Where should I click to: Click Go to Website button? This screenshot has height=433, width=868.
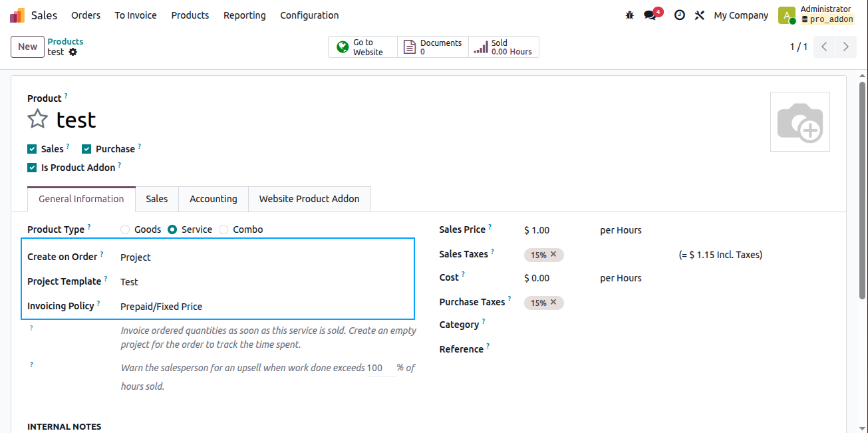[362, 47]
